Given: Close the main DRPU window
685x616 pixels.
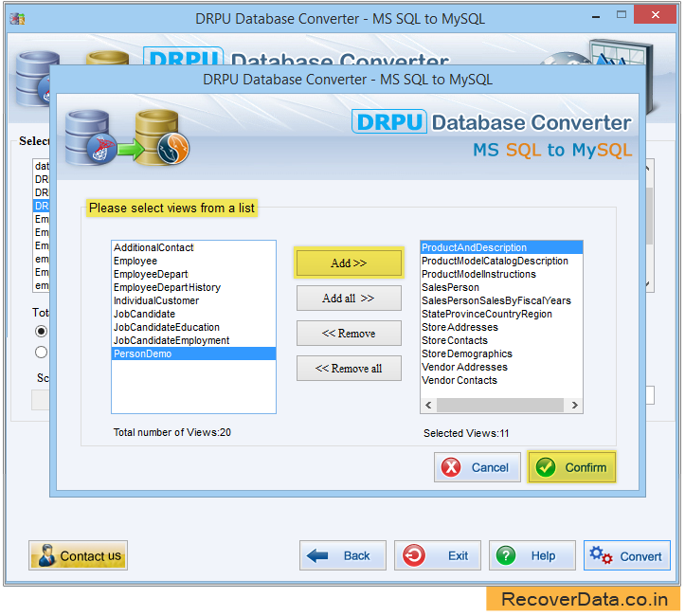Looking at the screenshot, I should point(656,15).
